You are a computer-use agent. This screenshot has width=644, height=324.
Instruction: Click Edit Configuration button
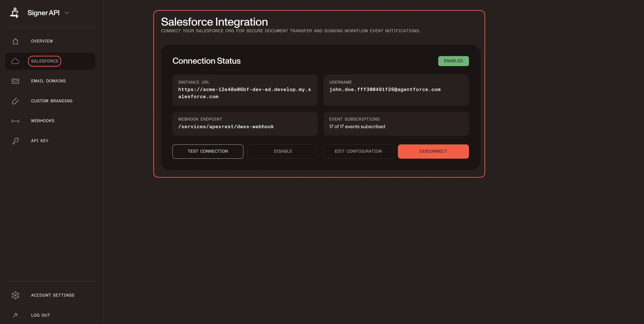(x=358, y=151)
